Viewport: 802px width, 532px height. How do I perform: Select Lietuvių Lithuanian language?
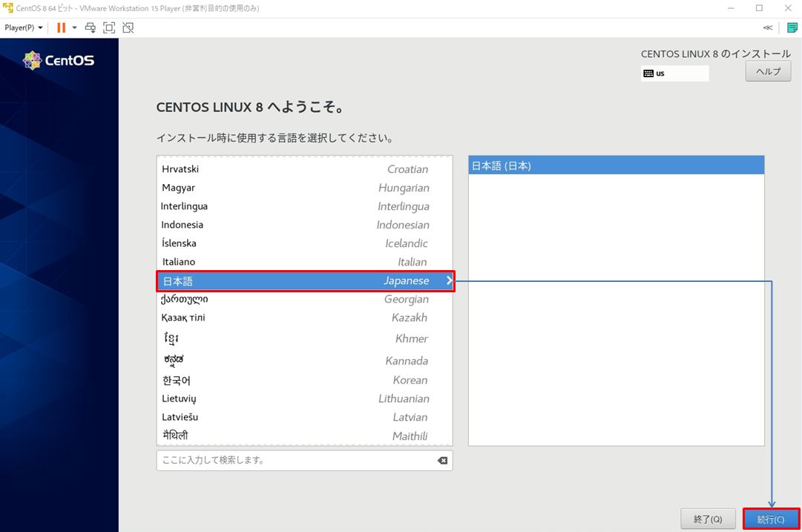point(304,398)
